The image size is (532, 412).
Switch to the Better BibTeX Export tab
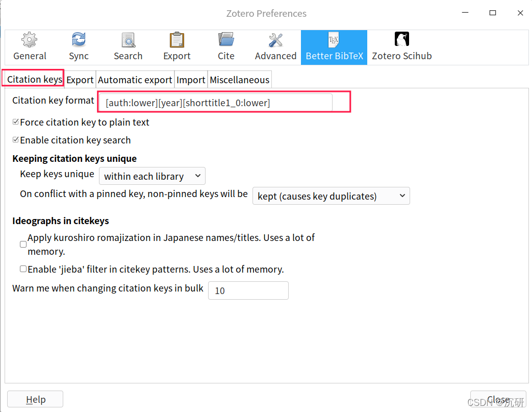tap(80, 80)
